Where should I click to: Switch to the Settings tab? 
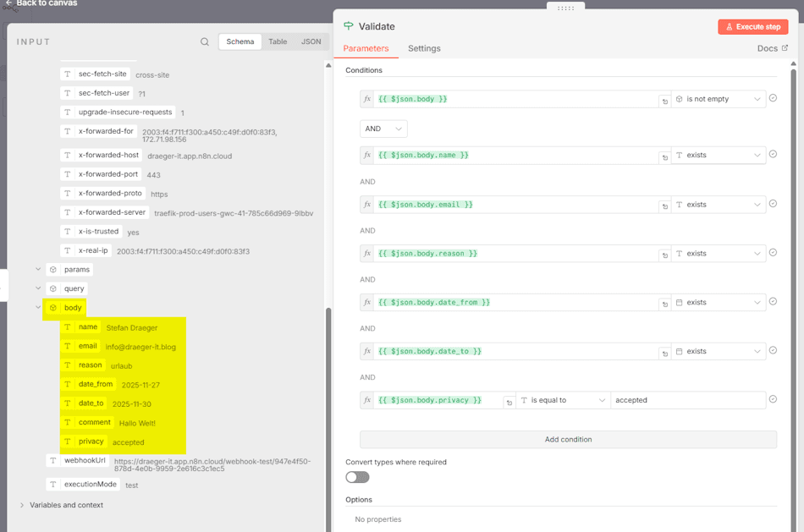click(424, 48)
